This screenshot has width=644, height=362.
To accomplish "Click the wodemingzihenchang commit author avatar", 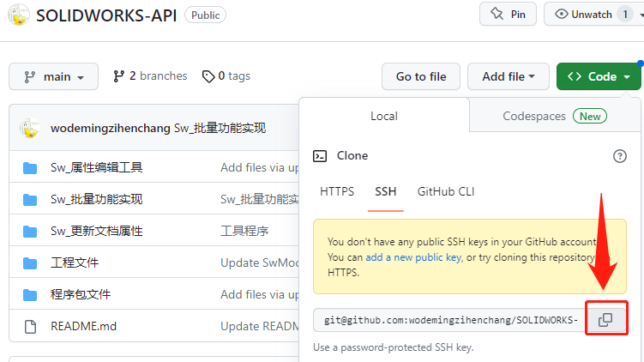I will coord(29,128).
